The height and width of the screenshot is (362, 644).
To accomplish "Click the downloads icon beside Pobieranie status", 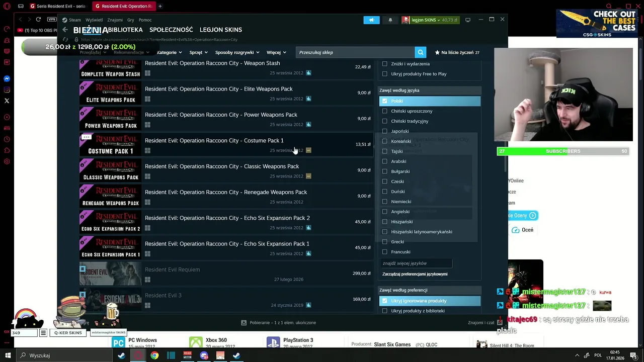I will tap(244, 322).
